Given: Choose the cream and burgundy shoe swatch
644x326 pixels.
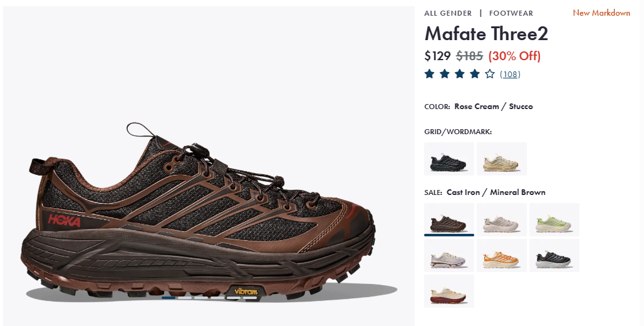Looking at the screenshot, I should (x=449, y=291).
